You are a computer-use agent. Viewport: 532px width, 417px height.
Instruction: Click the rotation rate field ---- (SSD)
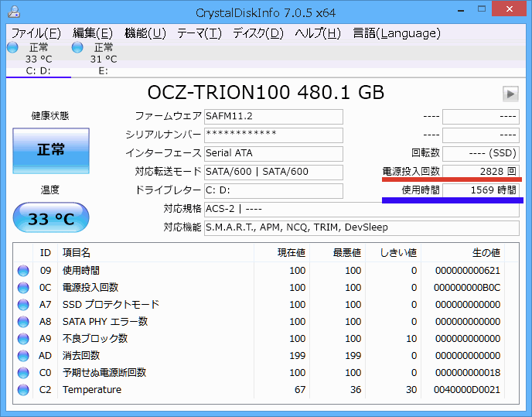click(481, 153)
